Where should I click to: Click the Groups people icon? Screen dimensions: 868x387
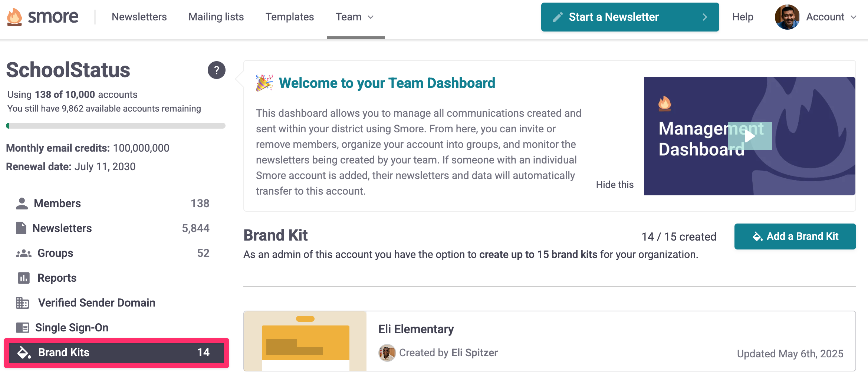coord(24,253)
